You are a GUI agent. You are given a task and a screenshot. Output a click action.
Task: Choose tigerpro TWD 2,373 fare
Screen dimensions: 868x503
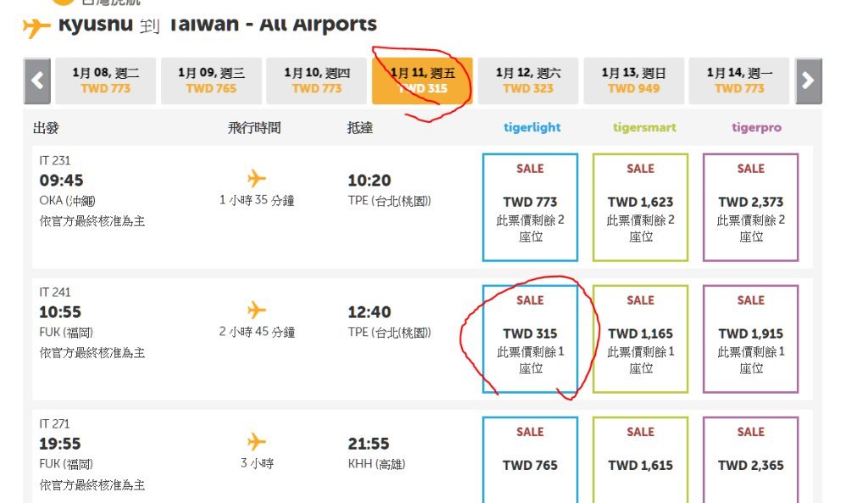(751, 207)
